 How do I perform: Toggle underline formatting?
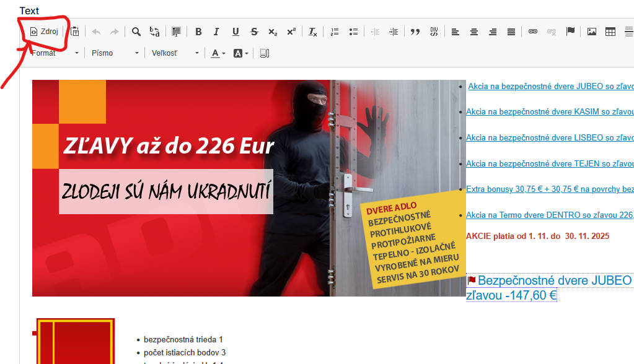click(x=236, y=32)
